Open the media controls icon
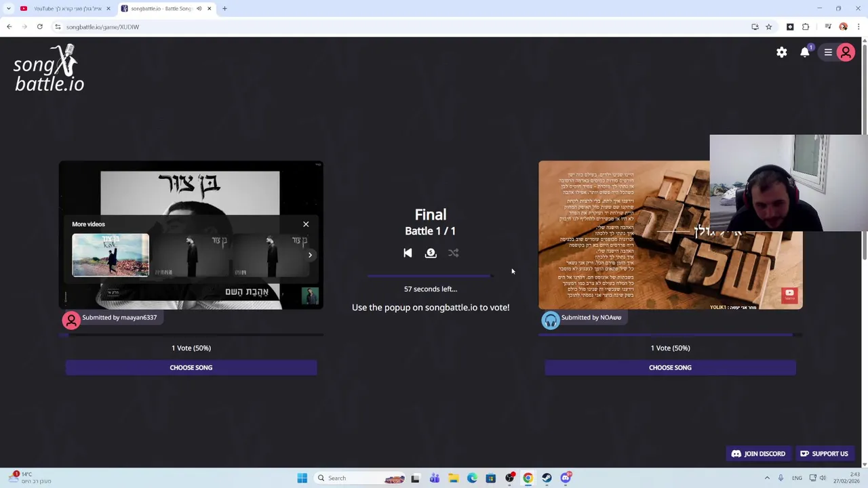The image size is (868, 488). coord(828,26)
